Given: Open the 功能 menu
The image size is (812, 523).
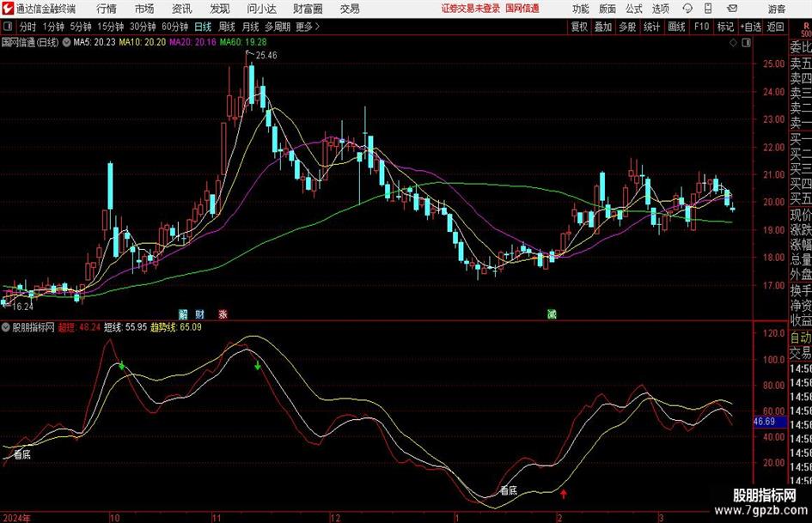Looking at the screenshot, I should [581, 9].
